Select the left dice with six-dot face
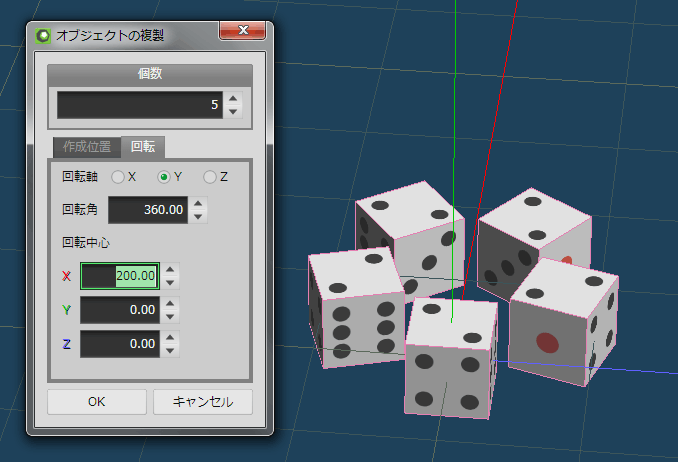678x462 pixels. [x=355, y=309]
